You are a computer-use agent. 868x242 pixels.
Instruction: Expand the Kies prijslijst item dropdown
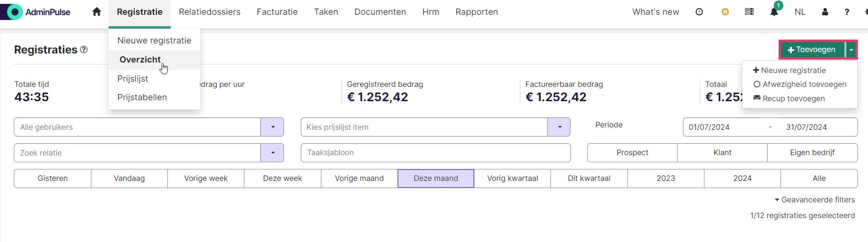coord(559,127)
